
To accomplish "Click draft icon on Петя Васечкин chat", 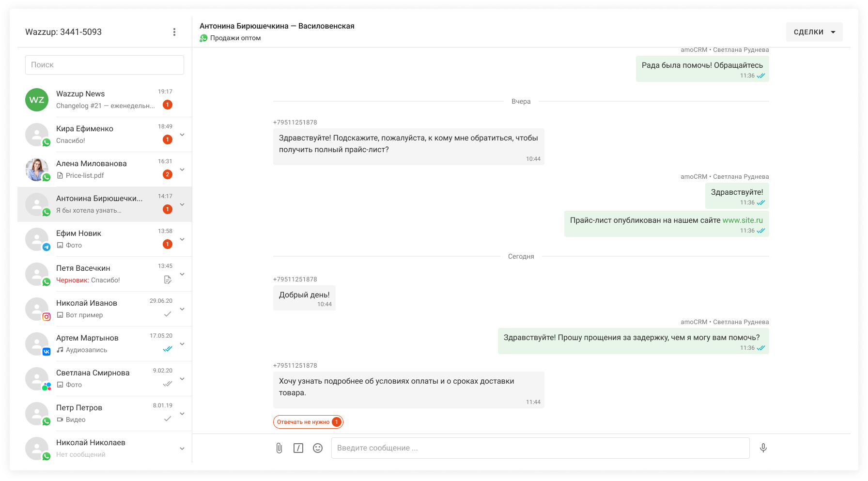I will (168, 279).
